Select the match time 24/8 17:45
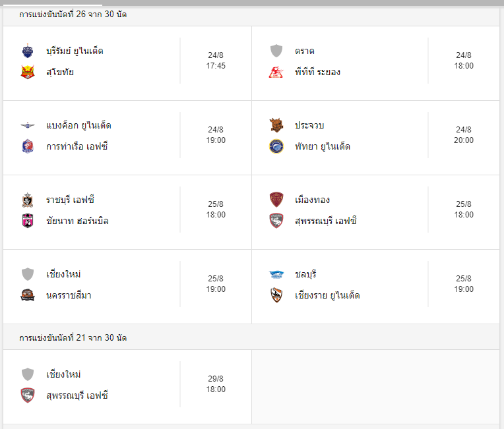 click(216, 61)
